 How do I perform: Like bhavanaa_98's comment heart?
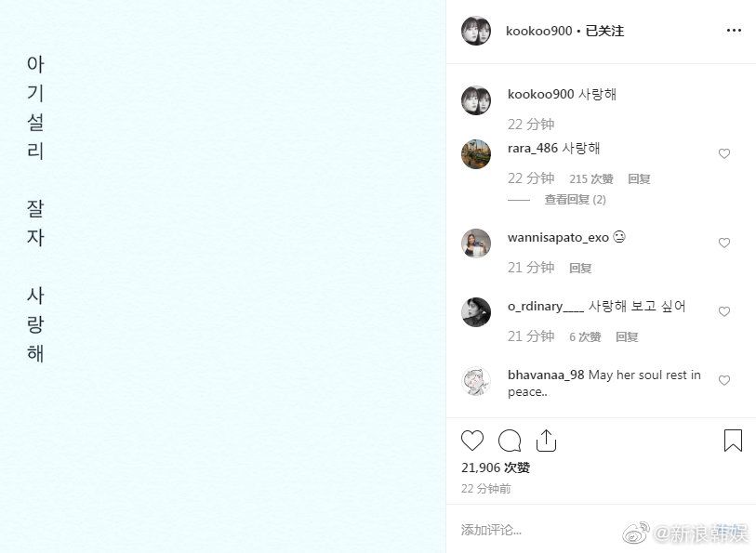coord(724,380)
